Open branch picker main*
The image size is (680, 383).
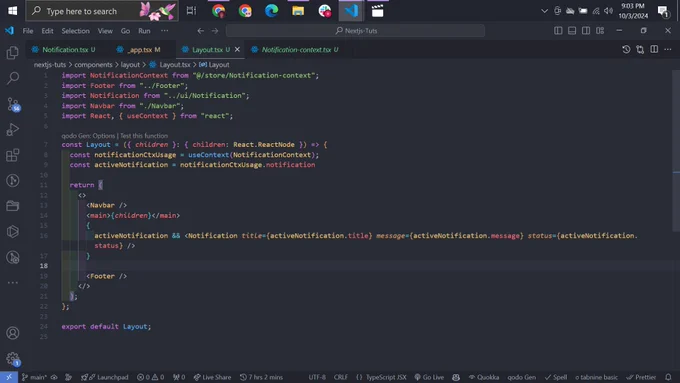coord(34,377)
